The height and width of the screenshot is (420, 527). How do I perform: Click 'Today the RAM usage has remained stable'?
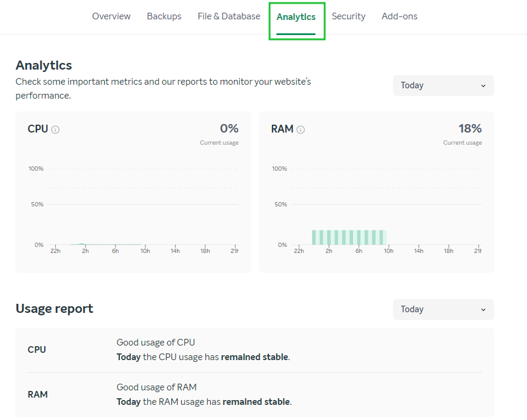(x=204, y=402)
